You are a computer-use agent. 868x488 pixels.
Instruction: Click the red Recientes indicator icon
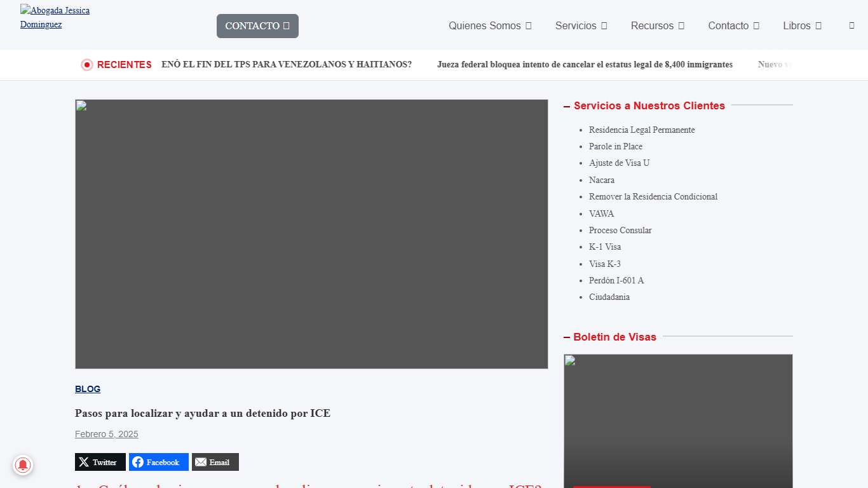(87, 65)
